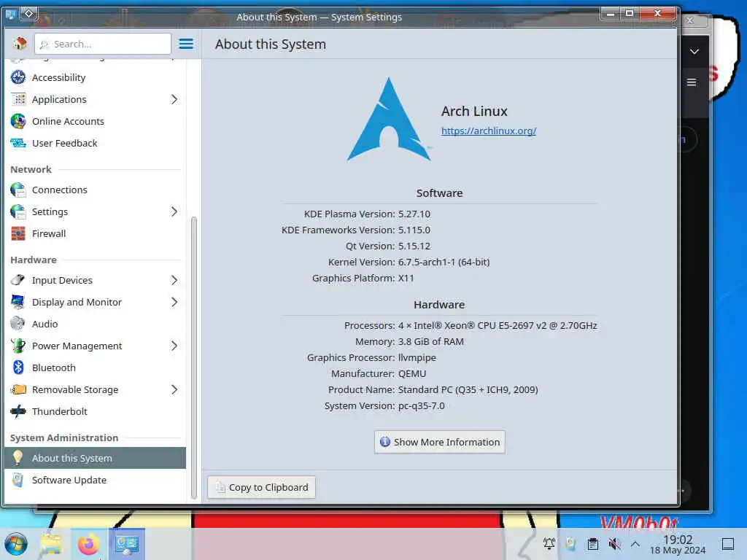This screenshot has height=560, width=747.
Task: Open Software Update
Action: pos(96,481)
